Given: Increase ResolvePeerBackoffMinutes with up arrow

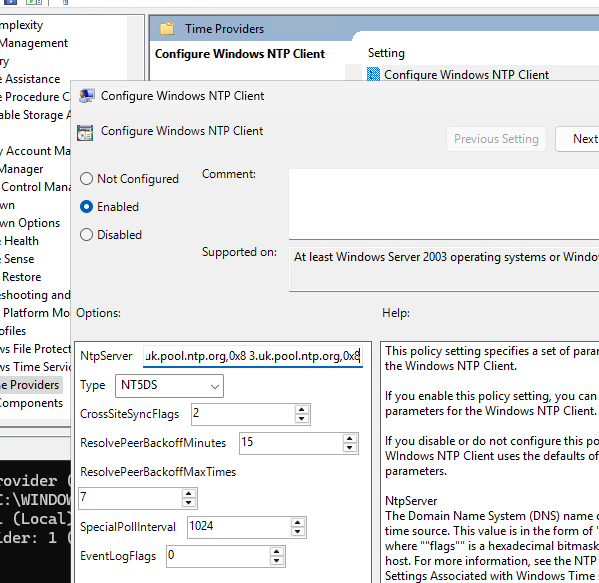Looking at the screenshot, I should pyautogui.click(x=349, y=439).
